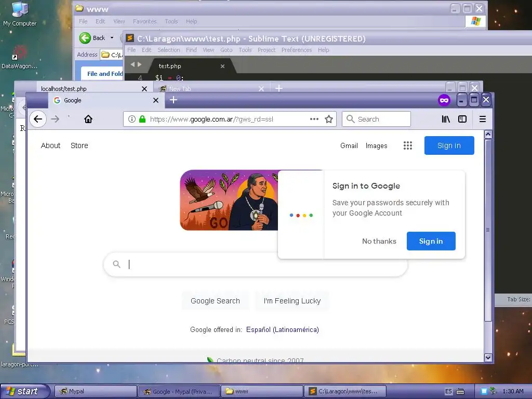Open page actions three-dots in URL bar
Viewport: 532px width, 399px height.
314,119
